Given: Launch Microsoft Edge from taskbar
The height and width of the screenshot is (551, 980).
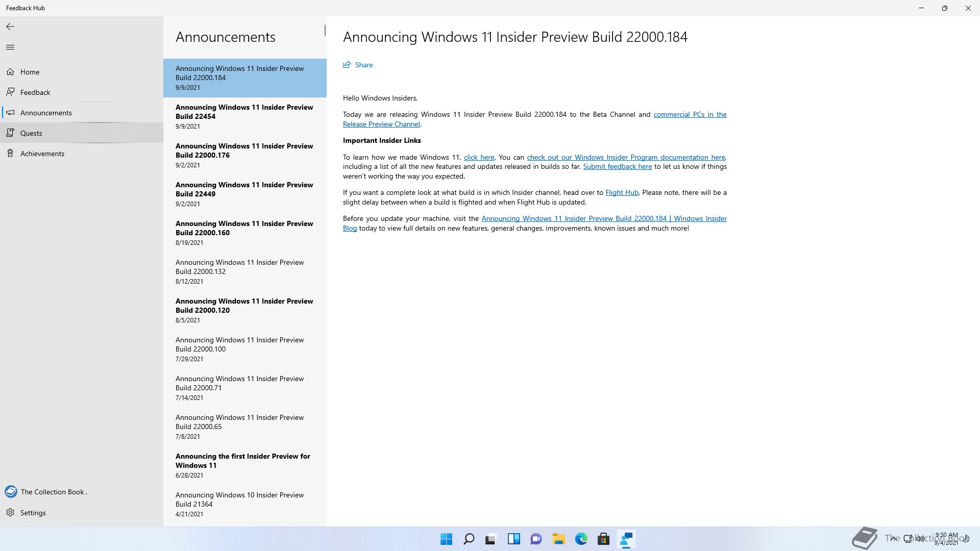Looking at the screenshot, I should click(581, 539).
